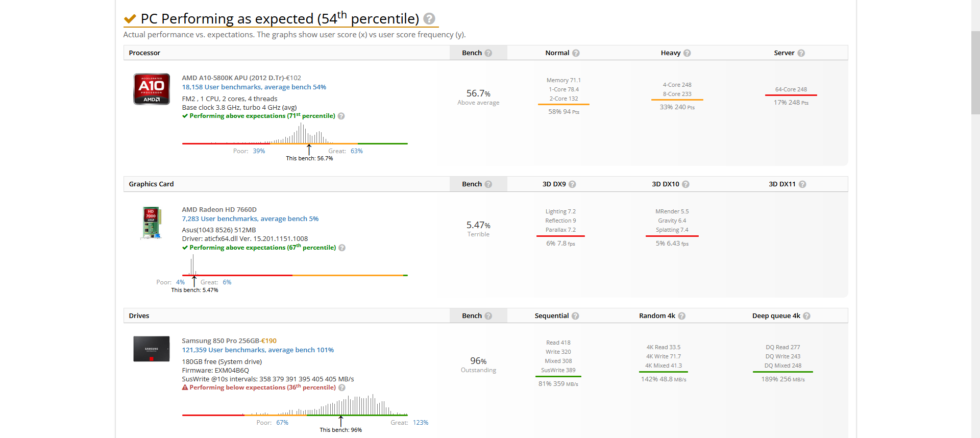Click the AMD A10 processor thumbnail
The height and width of the screenshot is (438, 980).
tap(152, 89)
